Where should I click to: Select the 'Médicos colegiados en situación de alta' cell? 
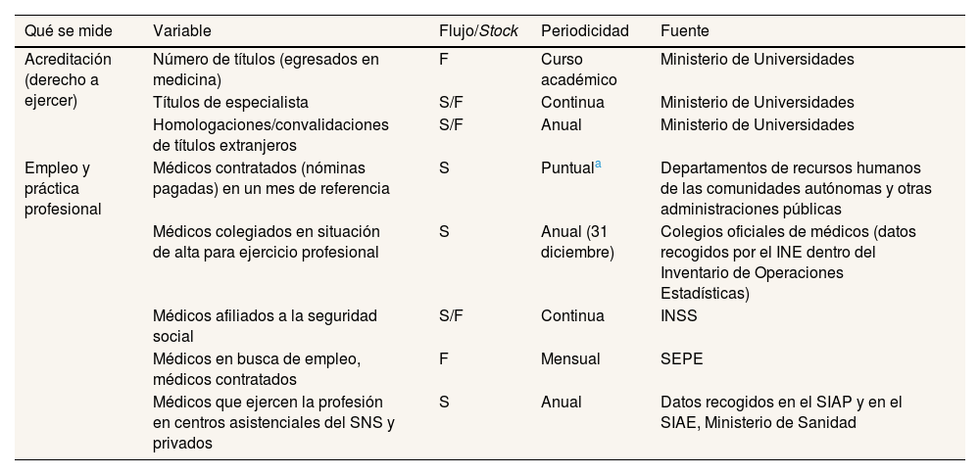pos(265,242)
